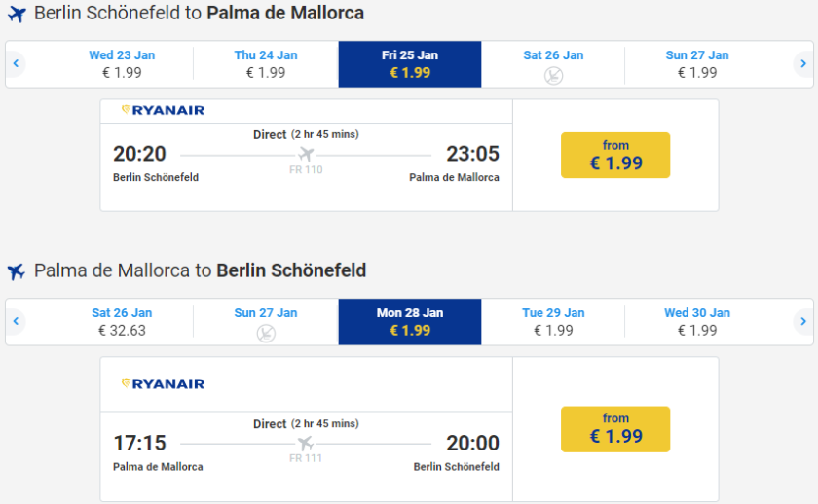Select Thu 24 Jan outbound date
The image size is (818, 504).
(x=266, y=64)
